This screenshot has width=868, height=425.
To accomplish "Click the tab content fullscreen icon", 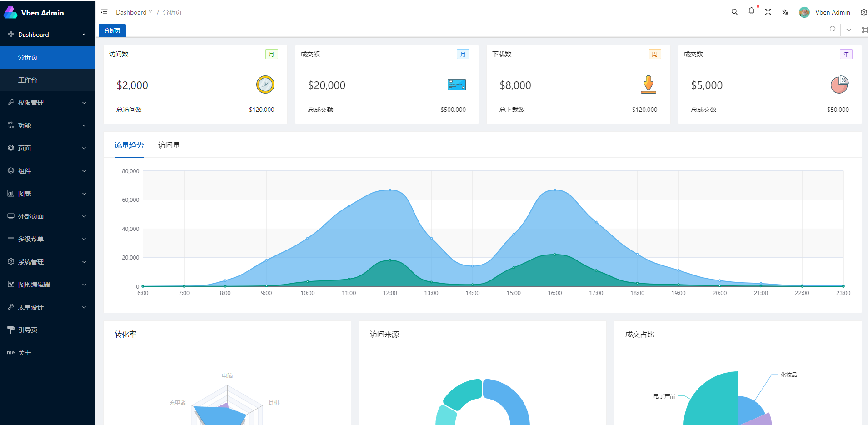I will click(864, 30).
